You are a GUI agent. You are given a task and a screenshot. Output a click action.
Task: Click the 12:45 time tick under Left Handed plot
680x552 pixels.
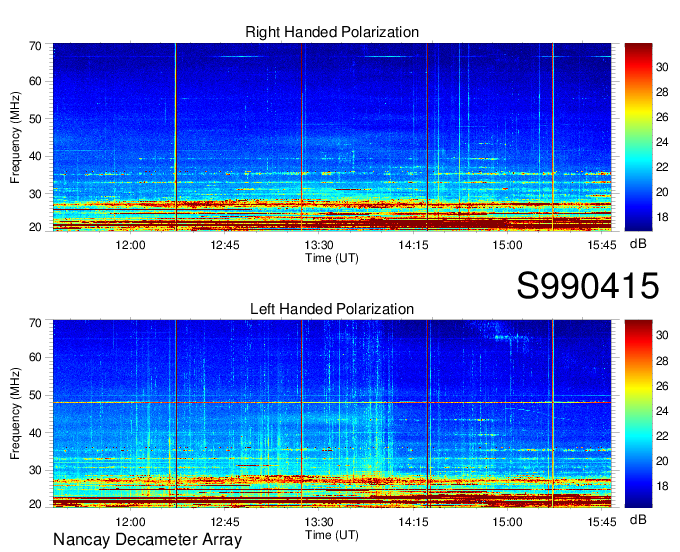tap(225, 522)
